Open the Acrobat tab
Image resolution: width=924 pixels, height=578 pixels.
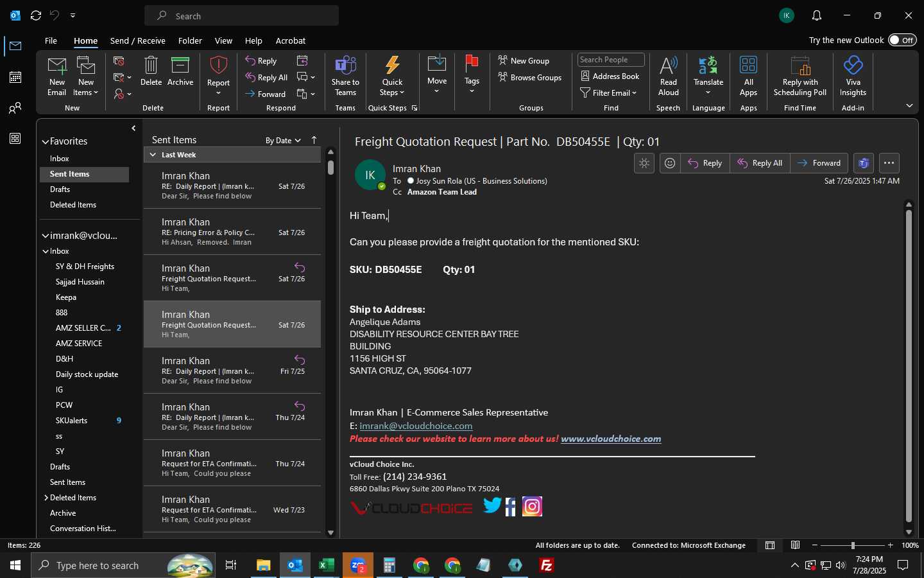290,40
